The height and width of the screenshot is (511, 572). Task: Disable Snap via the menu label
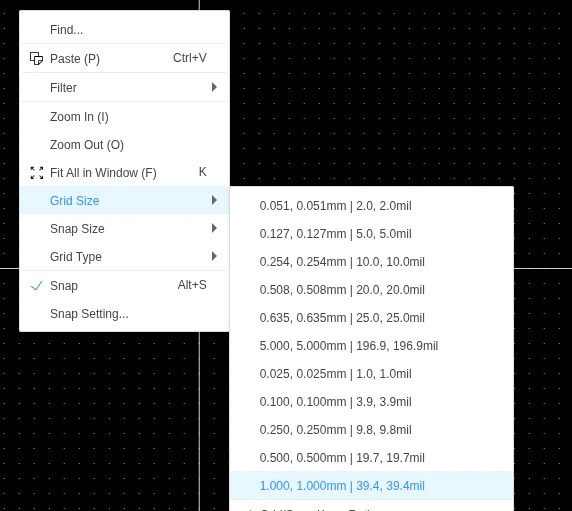point(64,286)
